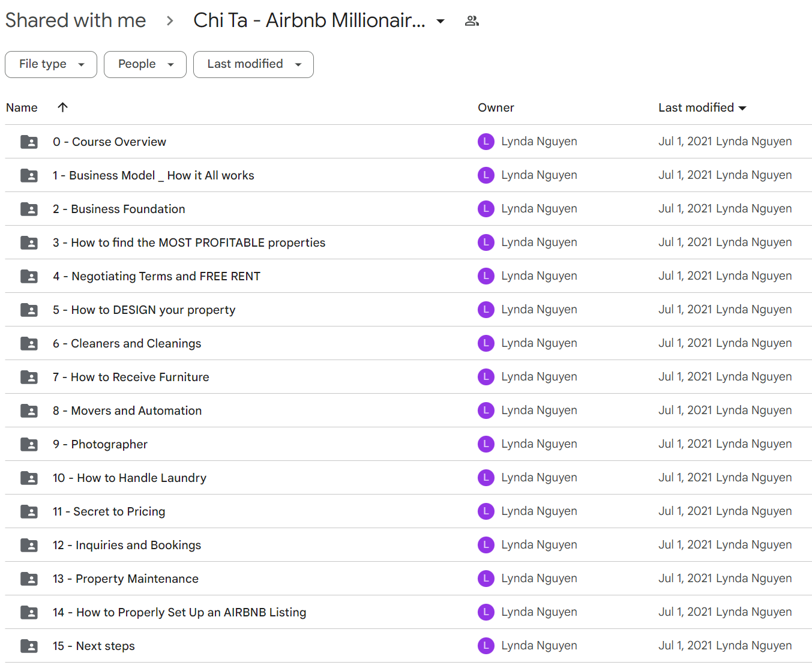Click folder icon for 7 - Receive Furniture
The image size is (812, 665).
pyautogui.click(x=29, y=377)
